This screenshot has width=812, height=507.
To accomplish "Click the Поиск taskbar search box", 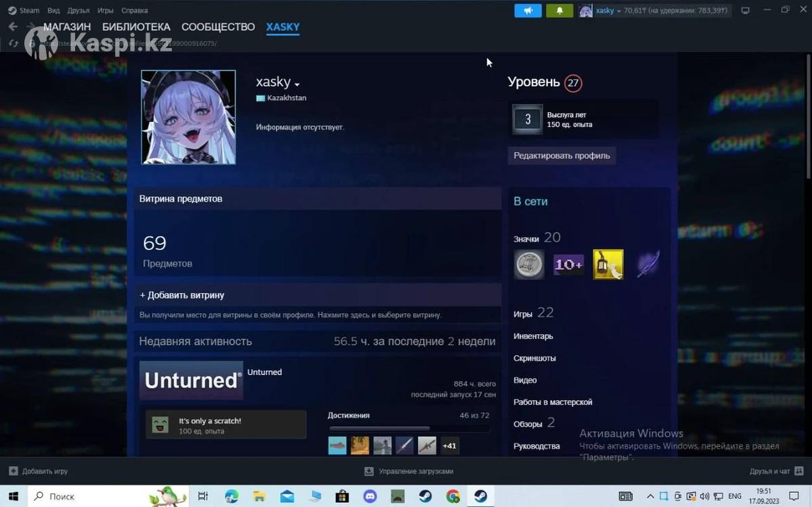I will [108, 496].
